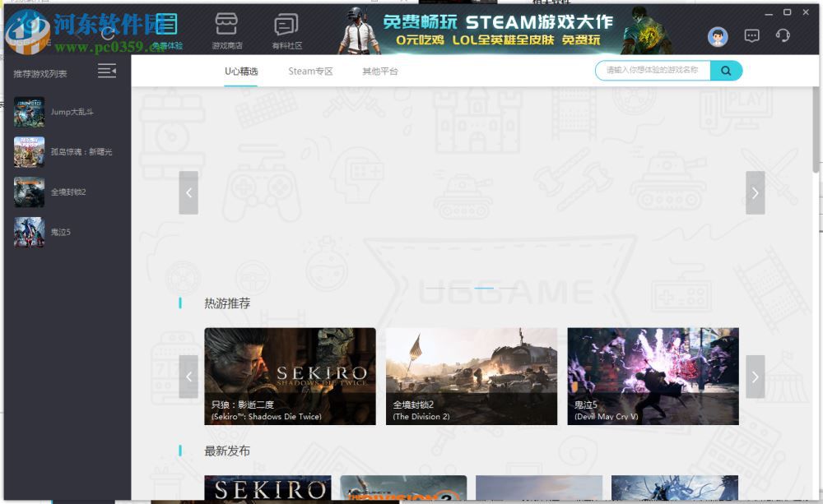
Task: Close the UGGAME window
Action: [806, 12]
